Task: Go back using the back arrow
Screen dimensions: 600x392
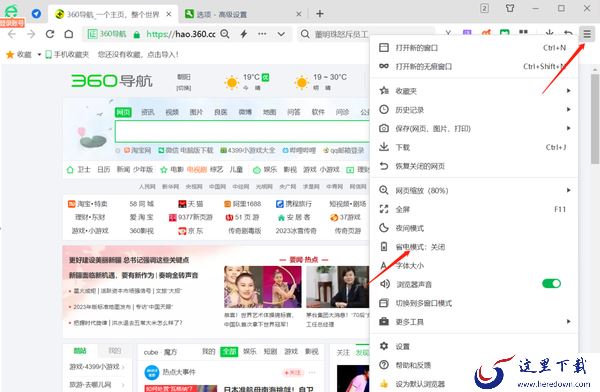Action: click(12, 34)
